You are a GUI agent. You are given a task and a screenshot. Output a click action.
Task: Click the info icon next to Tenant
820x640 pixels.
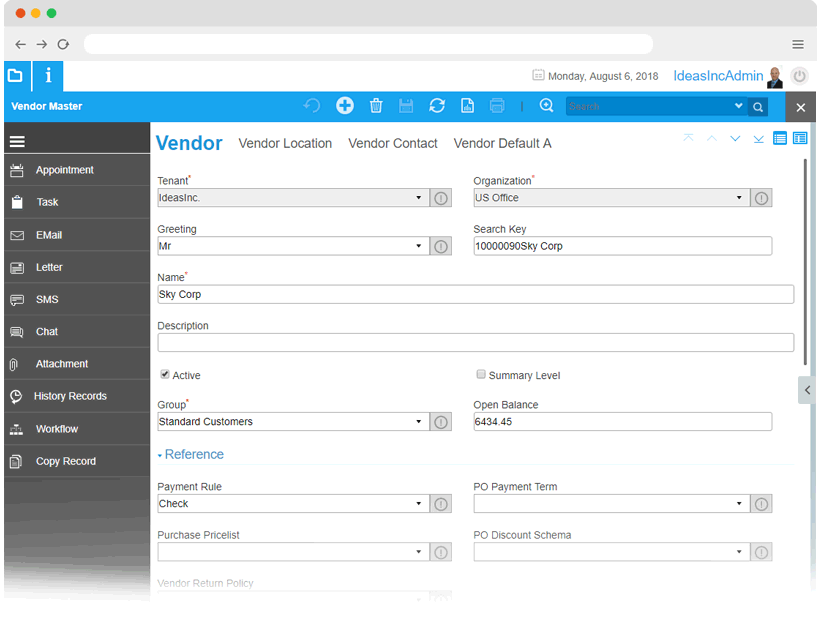point(441,198)
